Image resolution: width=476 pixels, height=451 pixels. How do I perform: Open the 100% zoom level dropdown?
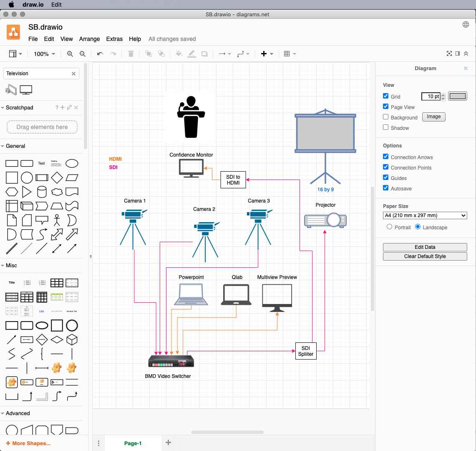click(x=44, y=54)
